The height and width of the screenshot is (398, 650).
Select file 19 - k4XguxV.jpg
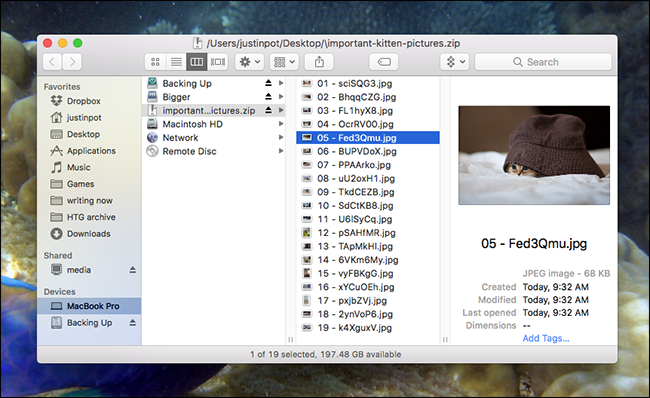pos(368,328)
